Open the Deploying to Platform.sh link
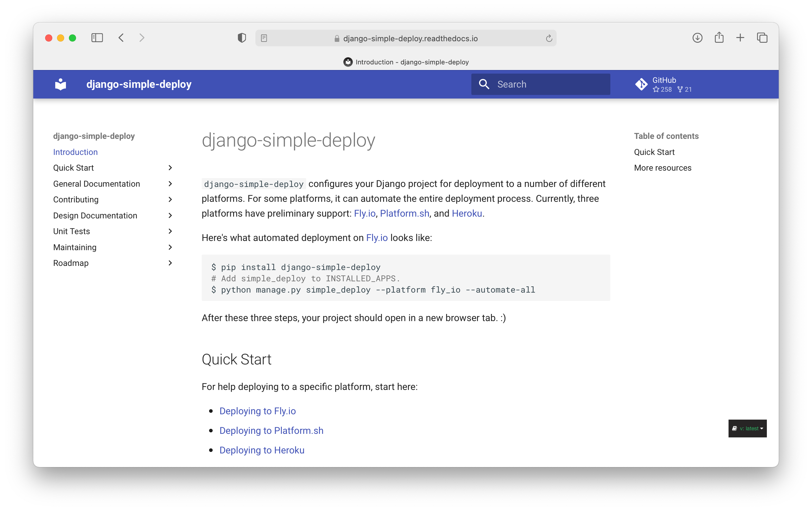 271,430
